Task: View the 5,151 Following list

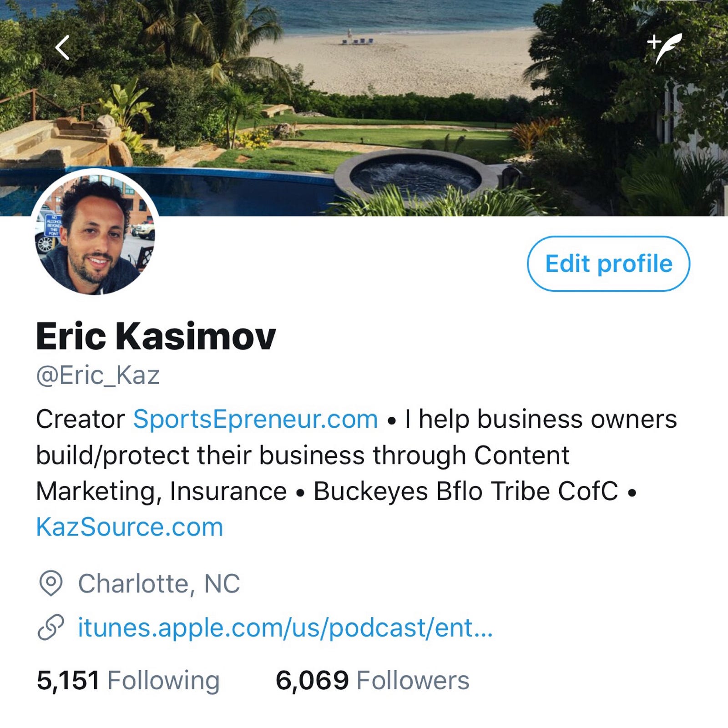Action: tap(128, 681)
